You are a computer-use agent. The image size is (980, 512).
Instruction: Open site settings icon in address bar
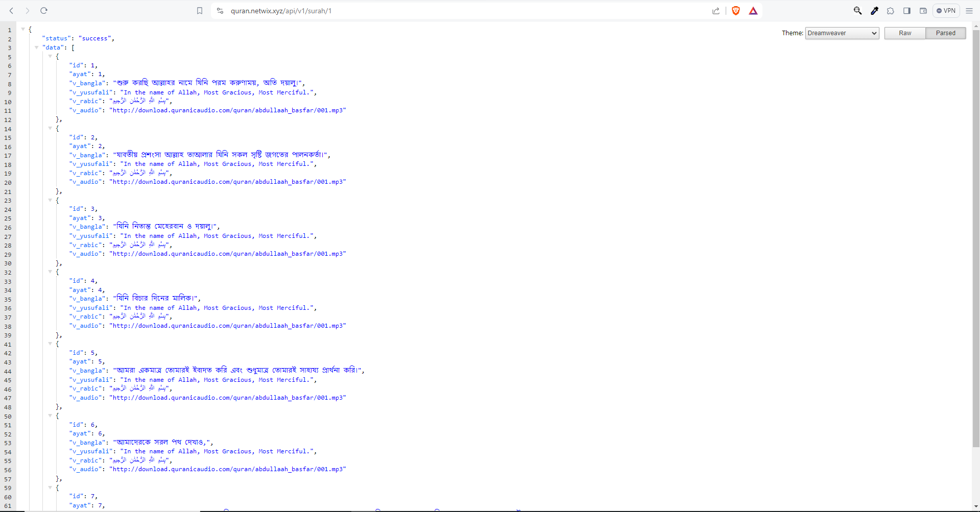click(220, 11)
